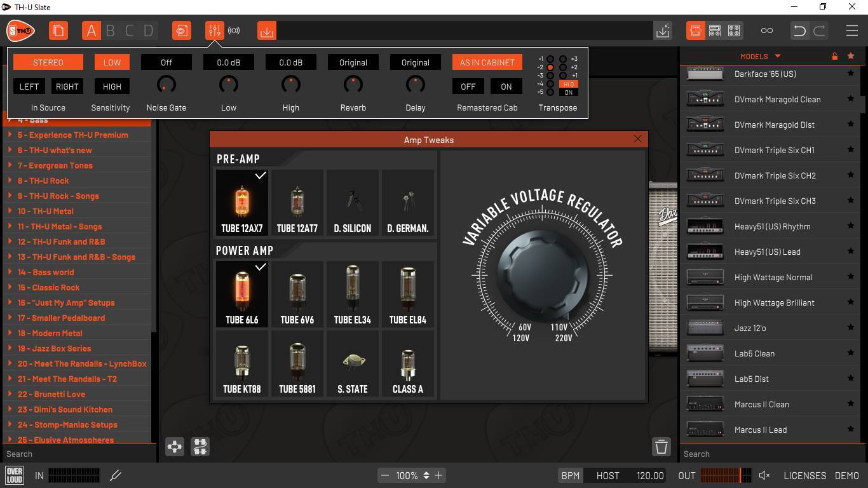This screenshot has height=488, width=868.
Task: Toggle Transpose HI Q button
Action: coord(569,84)
